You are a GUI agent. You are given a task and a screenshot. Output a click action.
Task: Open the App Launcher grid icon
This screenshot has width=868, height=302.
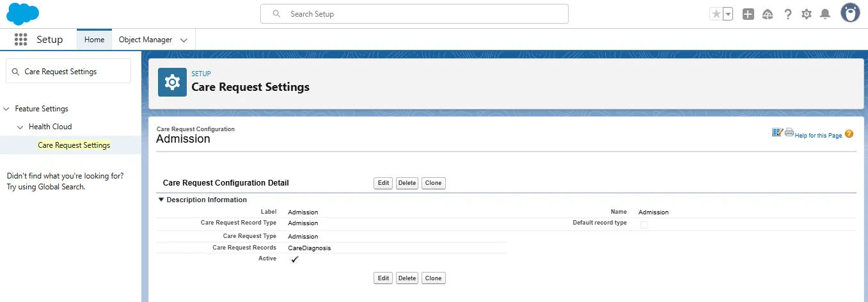pos(20,40)
